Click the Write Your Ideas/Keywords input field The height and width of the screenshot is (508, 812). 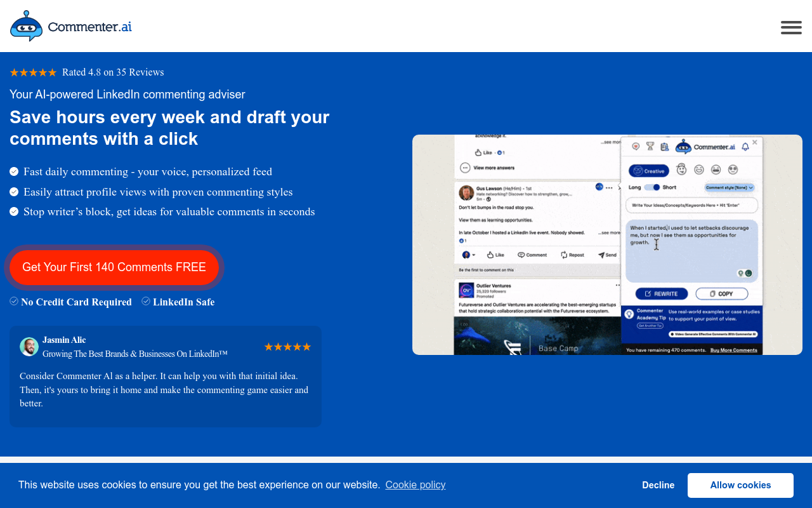pos(691,205)
